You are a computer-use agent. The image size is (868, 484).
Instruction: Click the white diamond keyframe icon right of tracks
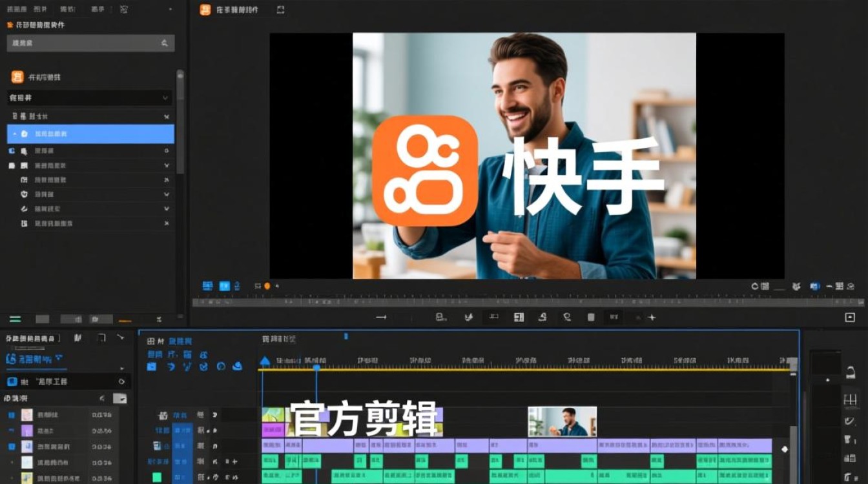click(x=785, y=449)
